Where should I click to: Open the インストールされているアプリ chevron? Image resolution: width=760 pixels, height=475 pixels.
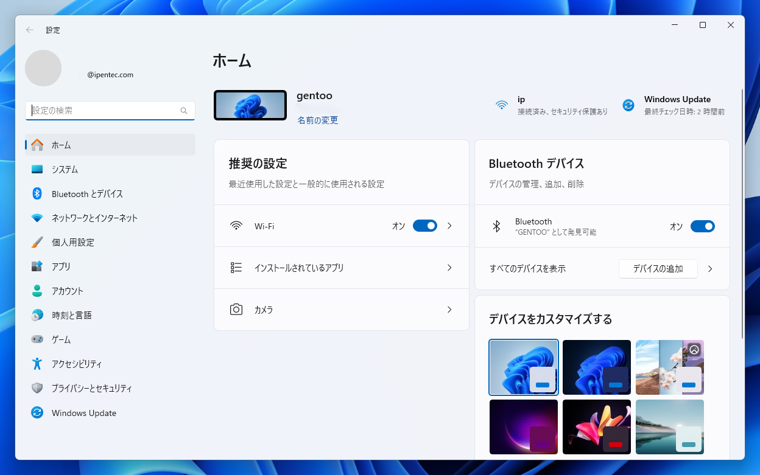tap(450, 268)
